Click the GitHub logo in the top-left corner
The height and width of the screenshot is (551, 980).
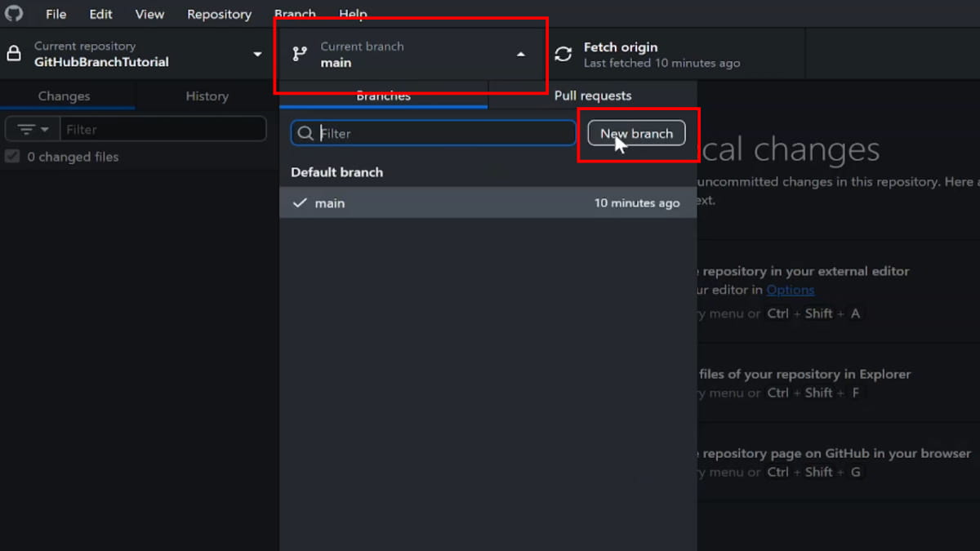14,13
